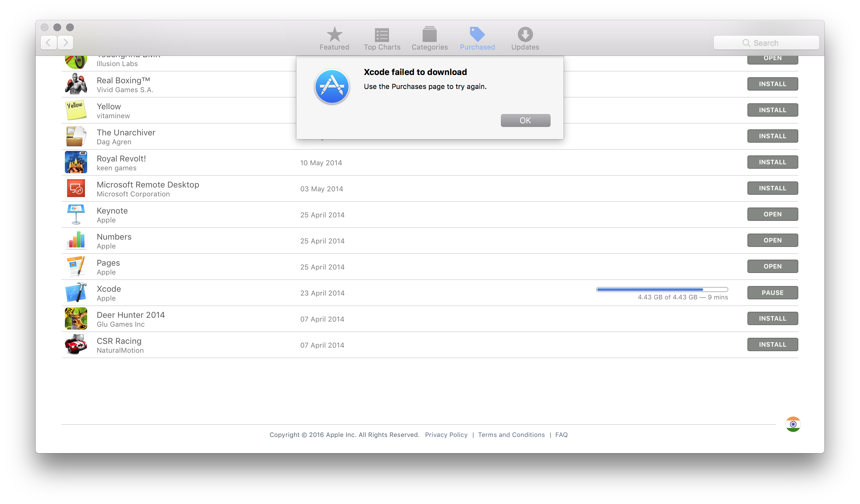Click the App Store icon in dialog

click(x=332, y=86)
